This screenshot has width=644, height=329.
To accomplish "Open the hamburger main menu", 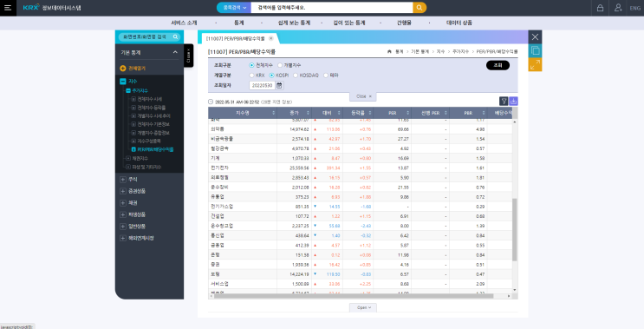I will click(x=8, y=8).
